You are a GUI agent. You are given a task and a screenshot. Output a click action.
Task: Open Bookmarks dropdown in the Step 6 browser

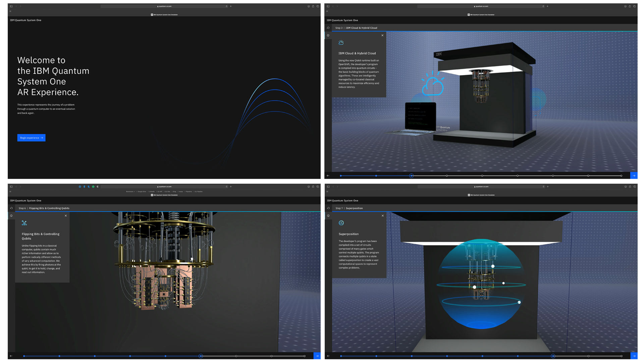point(130,192)
